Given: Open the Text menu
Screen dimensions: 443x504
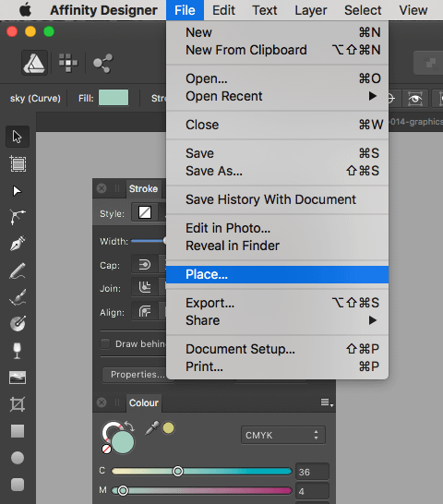Looking at the screenshot, I should (264, 10).
